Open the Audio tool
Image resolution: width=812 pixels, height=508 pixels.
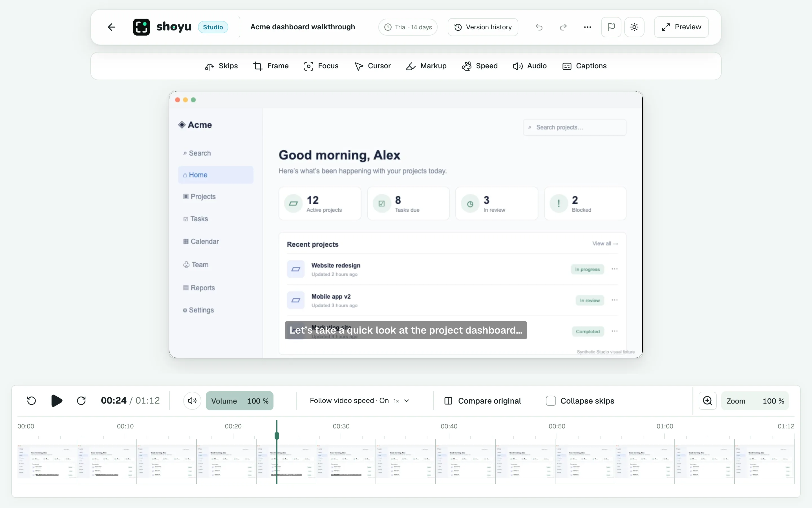530,66
